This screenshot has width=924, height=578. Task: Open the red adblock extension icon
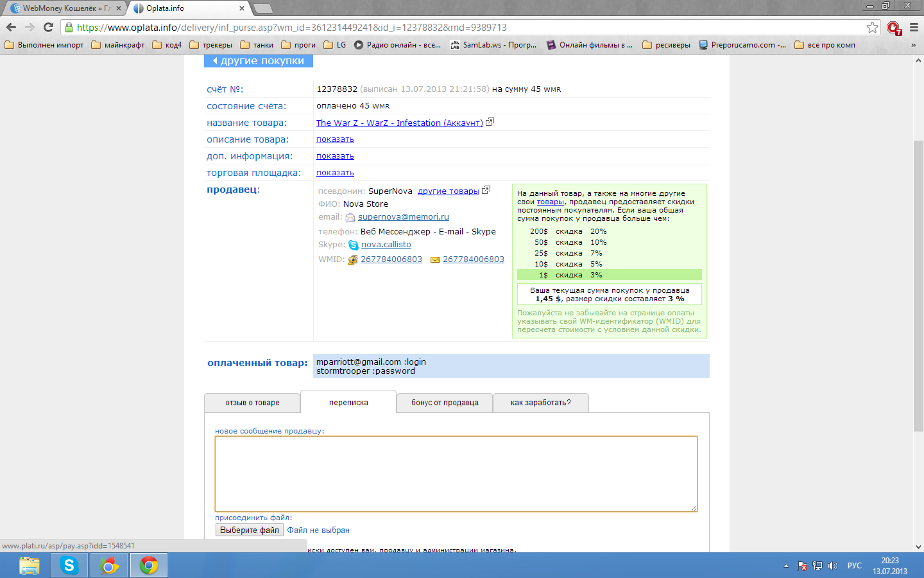[x=894, y=28]
